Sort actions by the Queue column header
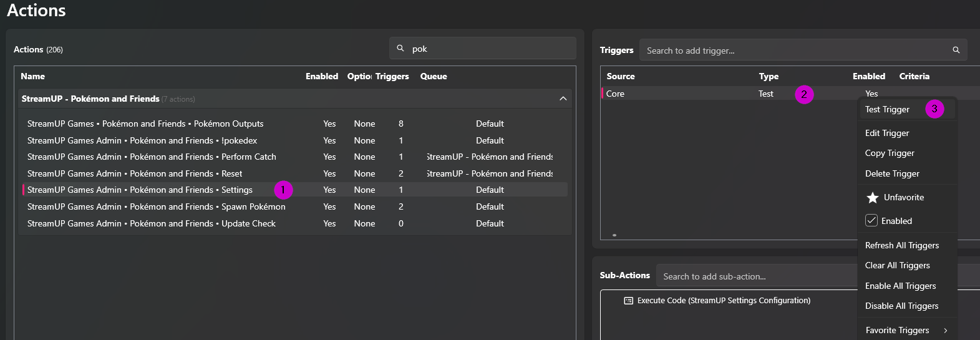 pyautogui.click(x=434, y=76)
